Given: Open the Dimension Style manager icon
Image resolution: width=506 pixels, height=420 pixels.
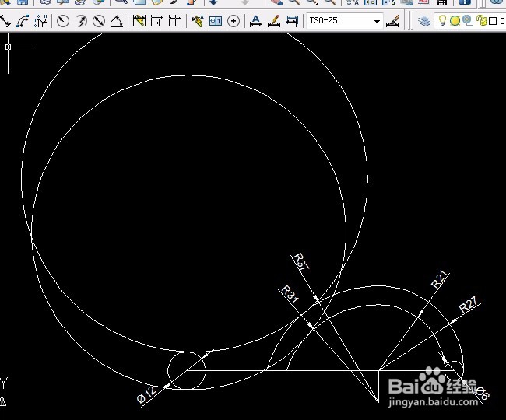Looking at the screenshot, I should click(x=392, y=21).
